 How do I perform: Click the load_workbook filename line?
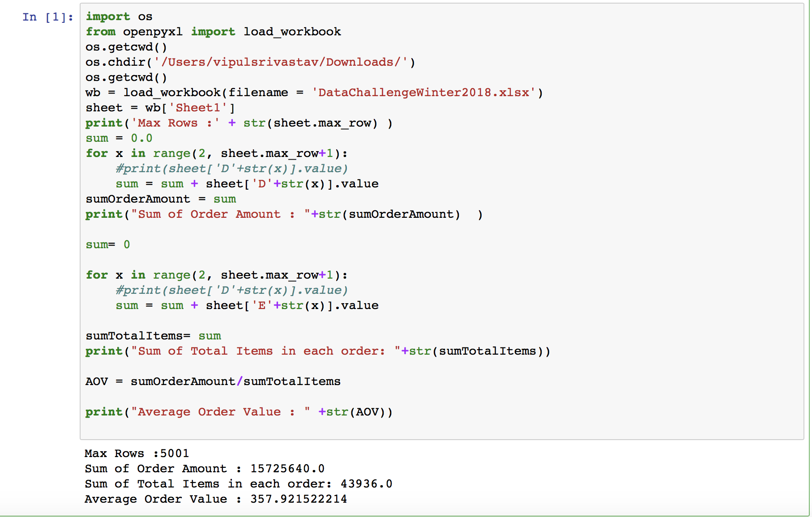tap(314, 93)
